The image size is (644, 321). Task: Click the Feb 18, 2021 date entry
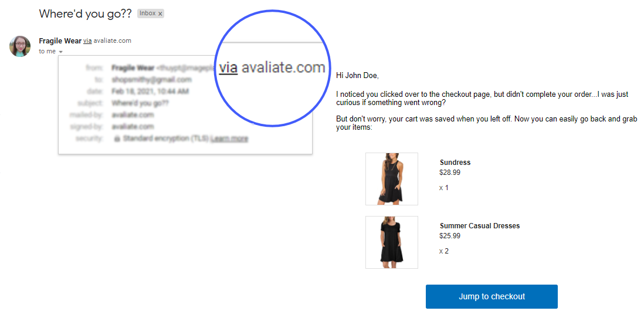click(x=150, y=91)
